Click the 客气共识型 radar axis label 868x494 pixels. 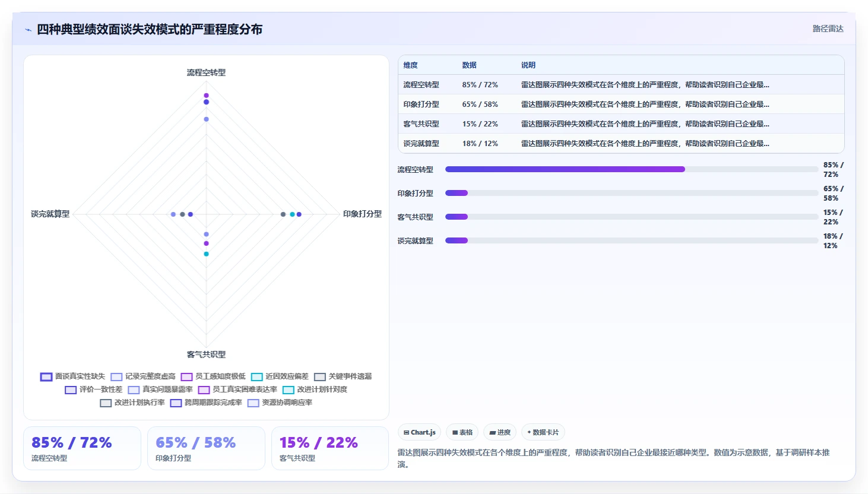point(206,354)
